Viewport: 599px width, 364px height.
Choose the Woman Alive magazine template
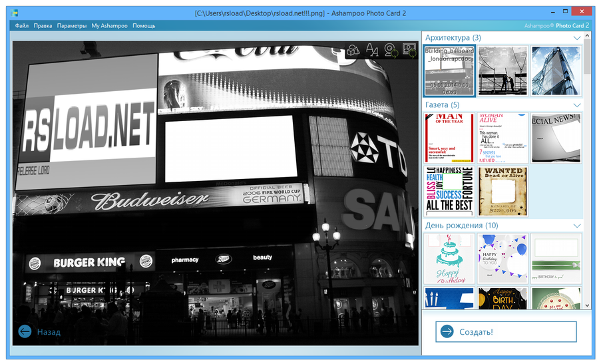click(x=502, y=138)
